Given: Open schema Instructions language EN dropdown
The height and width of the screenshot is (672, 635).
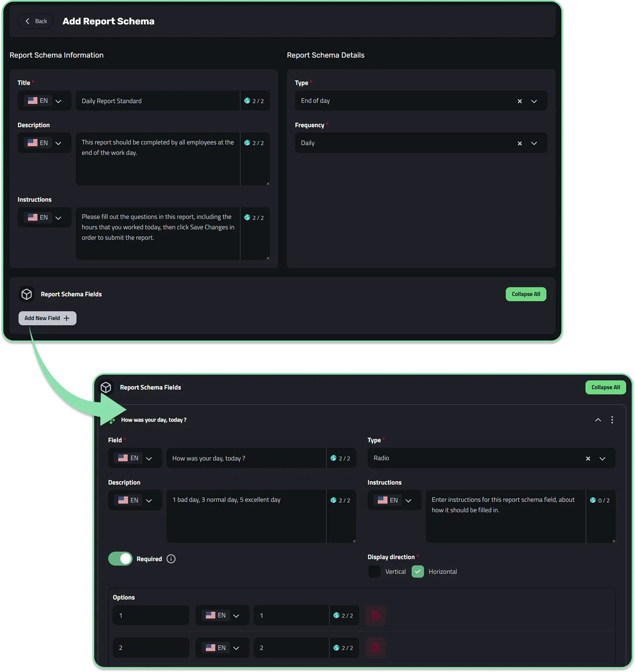Looking at the screenshot, I should [44, 217].
